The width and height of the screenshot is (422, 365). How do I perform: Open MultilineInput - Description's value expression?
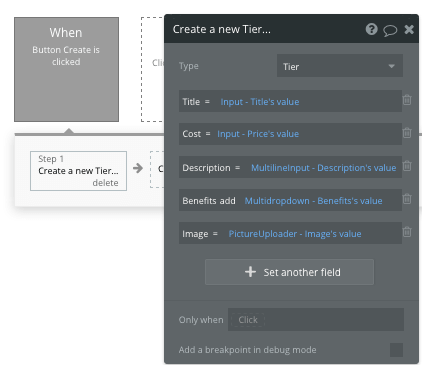tap(324, 168)
